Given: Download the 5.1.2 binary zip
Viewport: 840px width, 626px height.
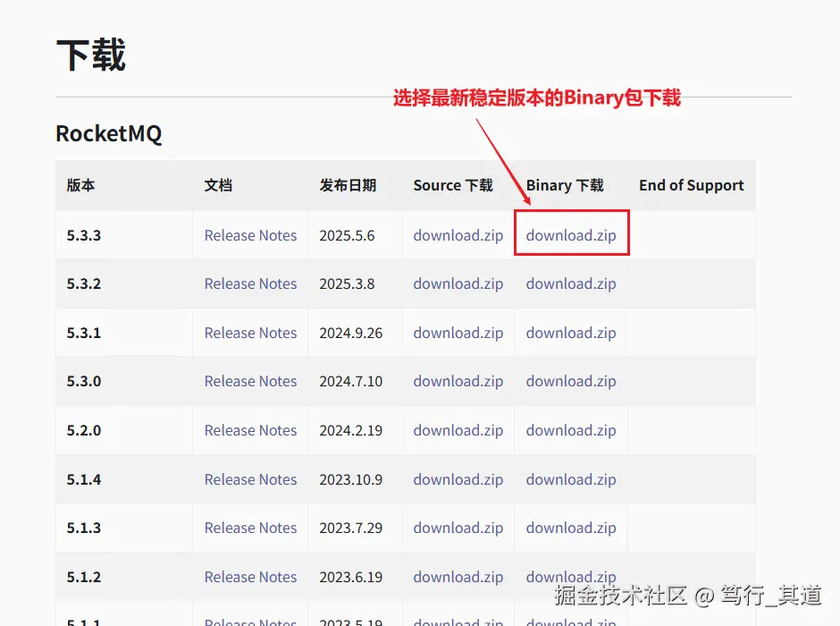Looking at the screenshot, I should point(571,577).
